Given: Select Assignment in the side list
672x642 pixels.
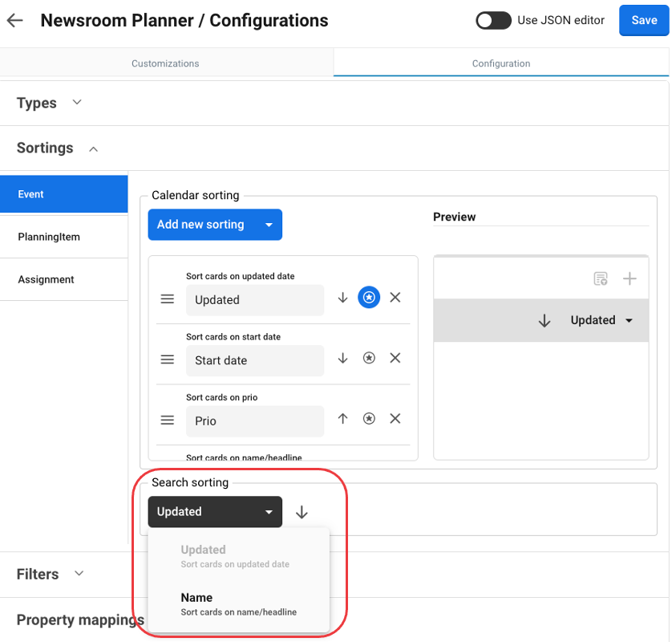Looking at the screenshot, I should 46,279.
